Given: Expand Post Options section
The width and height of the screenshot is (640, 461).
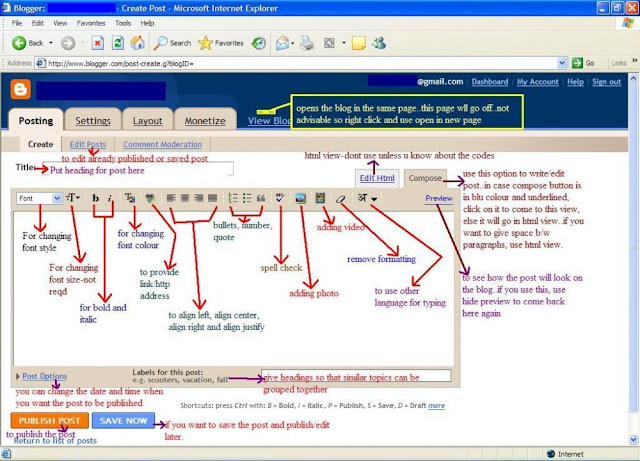Looking at the screenshot, I should [41, 376].
